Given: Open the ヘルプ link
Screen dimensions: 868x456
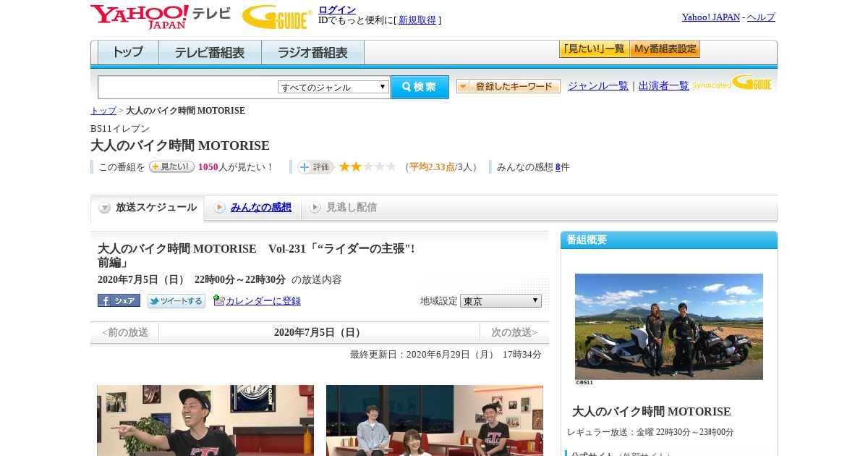Looking at the screenshot, I should coord(761,17).
